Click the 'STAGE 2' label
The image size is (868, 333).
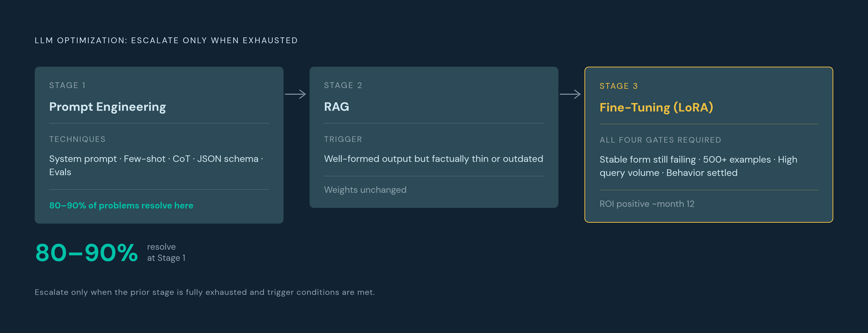343,85
